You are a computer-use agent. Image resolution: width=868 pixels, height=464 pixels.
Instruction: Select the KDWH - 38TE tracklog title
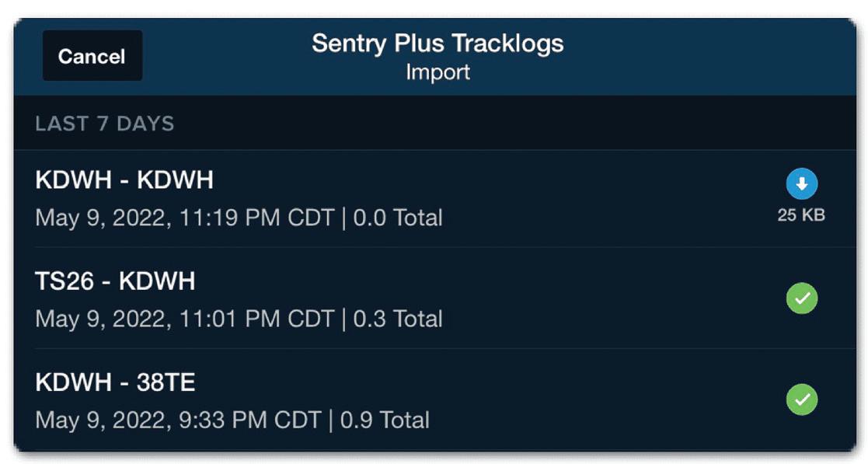115,382
